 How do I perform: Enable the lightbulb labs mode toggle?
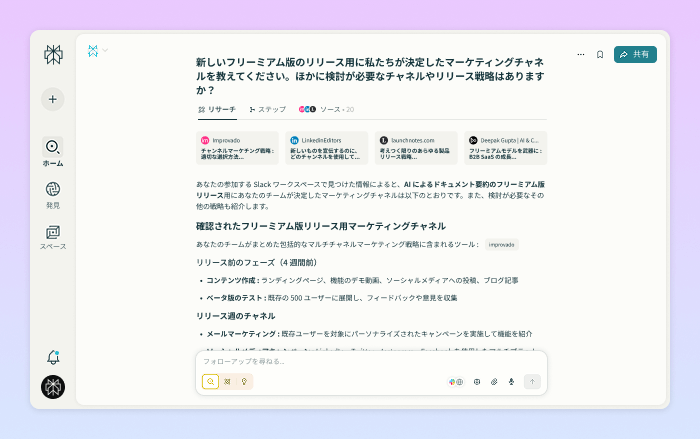coord(244,381)
